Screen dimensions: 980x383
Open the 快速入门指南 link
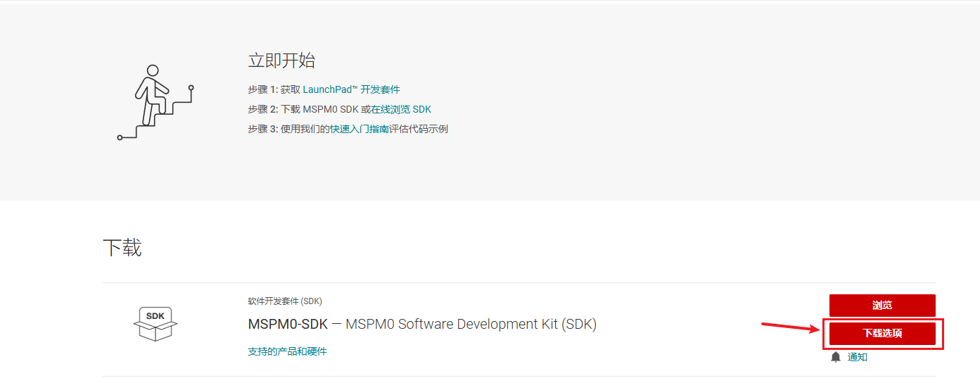click(x=359, y=129)
